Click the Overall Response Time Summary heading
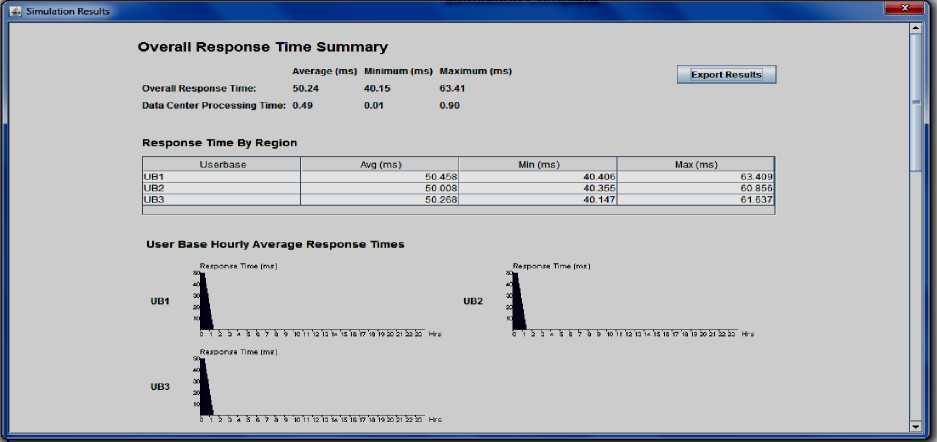Viewport: 937px width, 442px height. [263, 47]
